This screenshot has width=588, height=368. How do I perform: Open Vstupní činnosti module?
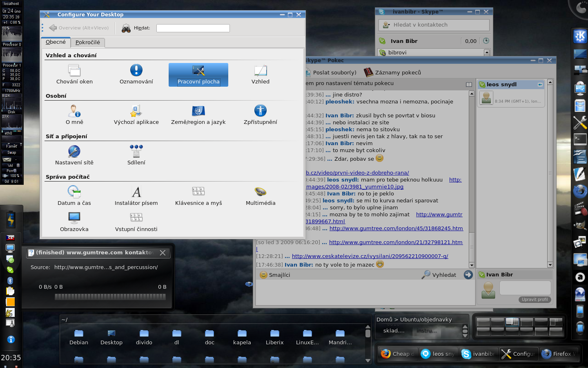136,222
